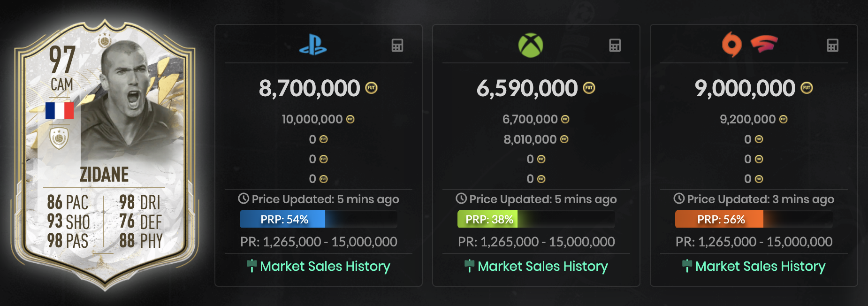Click the Origin PC logo icon
The height and width of the screenshot is (306, 868).
732,45
